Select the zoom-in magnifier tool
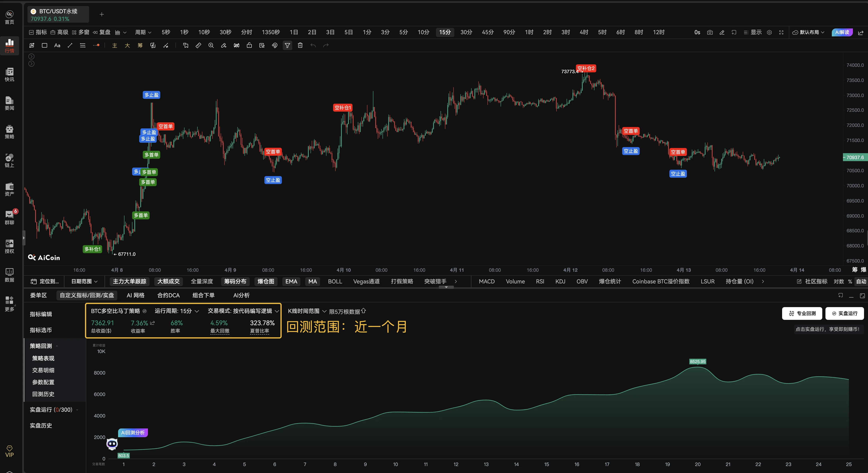 pos(211,46)
